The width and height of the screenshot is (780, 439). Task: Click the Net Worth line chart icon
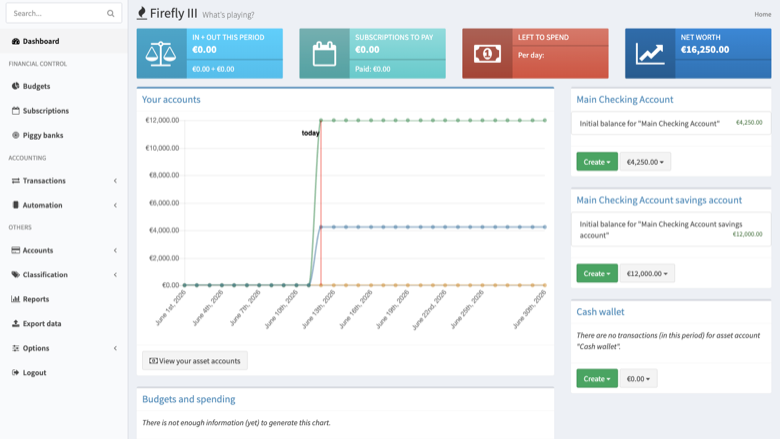650,54
